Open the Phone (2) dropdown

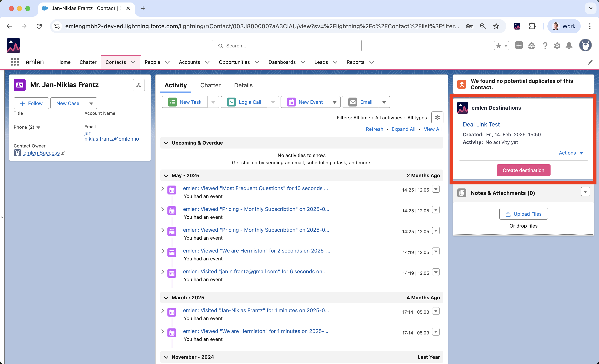coord(38,128)
